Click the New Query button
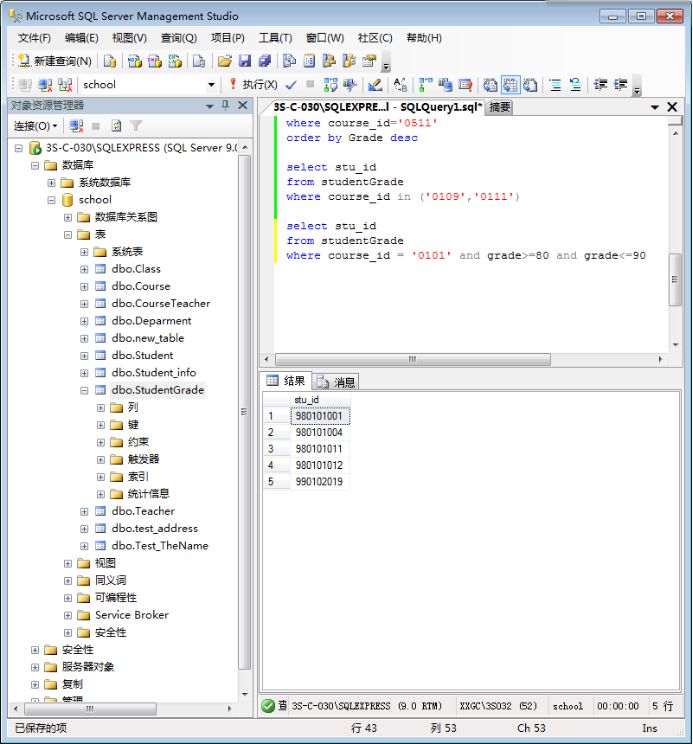This screenshot has height=744, width=693. [x=54, y=61]
